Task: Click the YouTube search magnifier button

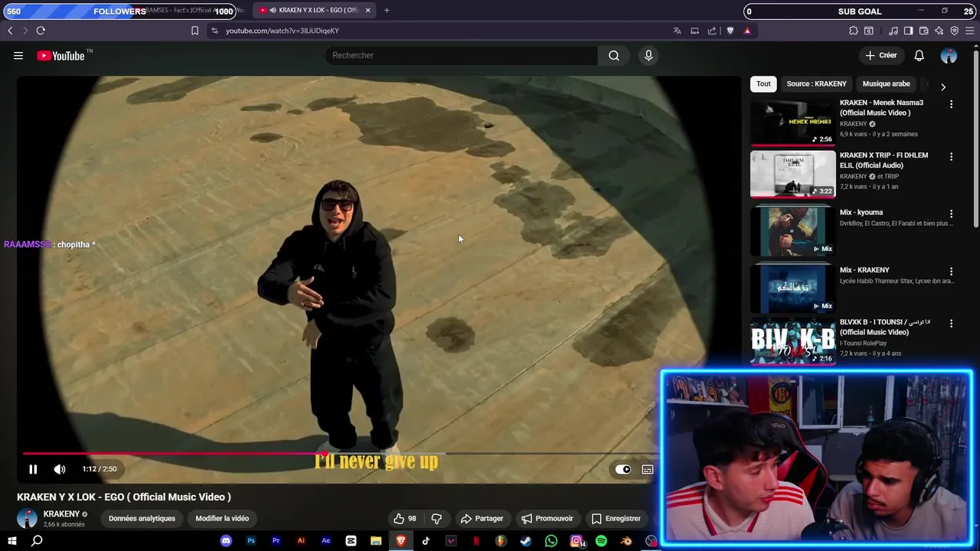Action: (x=614, y=55)
